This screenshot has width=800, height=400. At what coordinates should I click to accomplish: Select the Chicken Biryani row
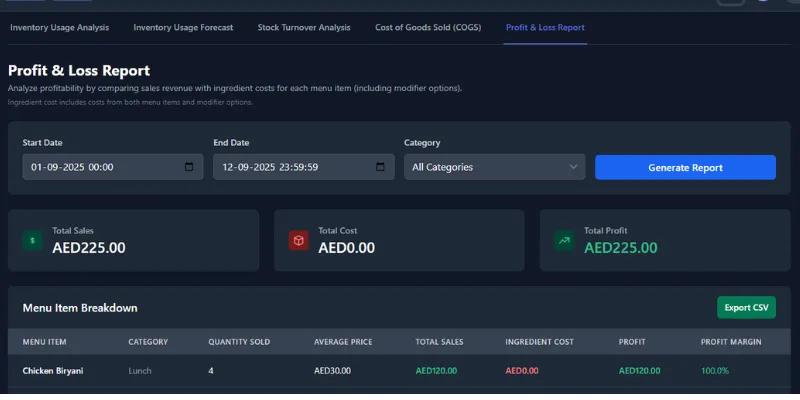point(53,371)
